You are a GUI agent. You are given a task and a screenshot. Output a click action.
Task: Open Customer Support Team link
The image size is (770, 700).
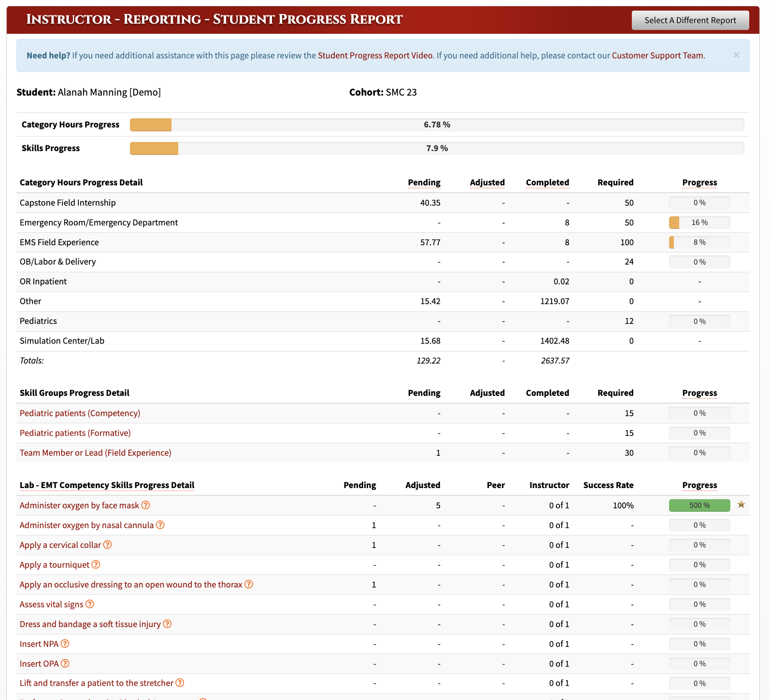[657, 56]
